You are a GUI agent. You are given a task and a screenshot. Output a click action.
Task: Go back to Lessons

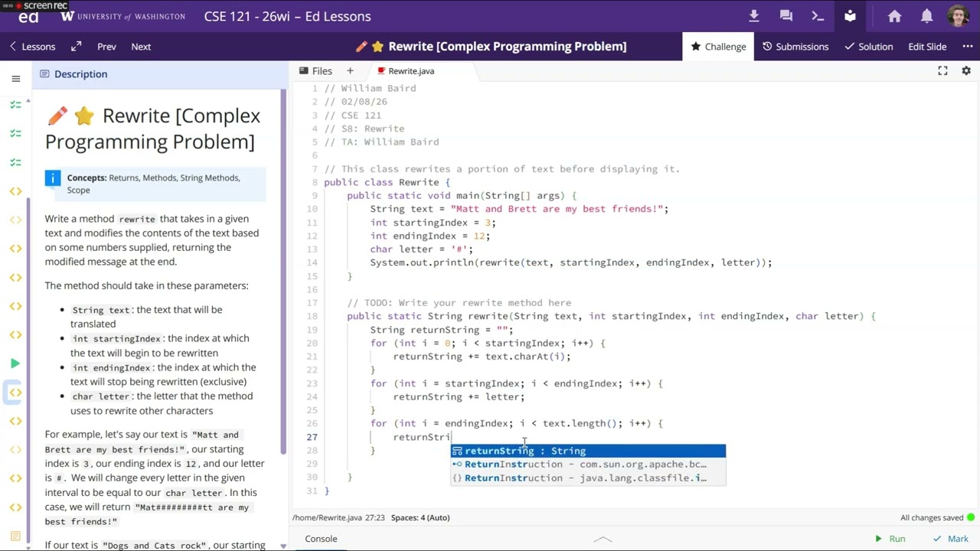[32, 47]
